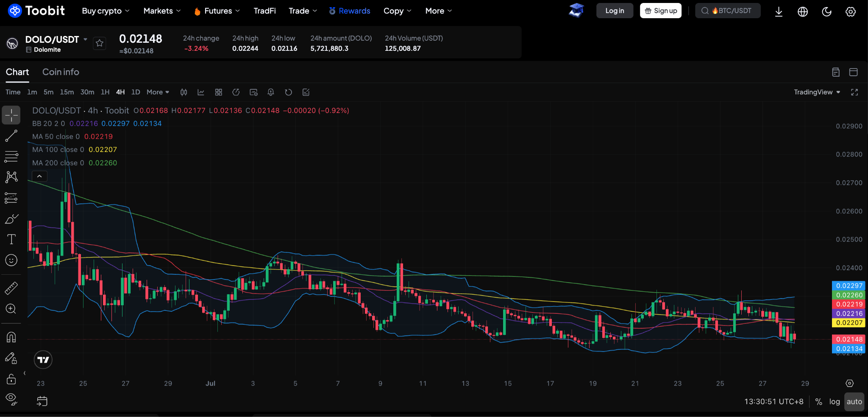Switch to the Coin info tab

(x=61, y=72)
